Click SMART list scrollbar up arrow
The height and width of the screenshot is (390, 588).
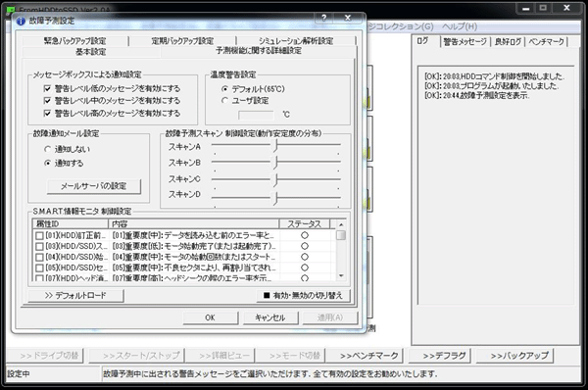click(x=341, y=224)
